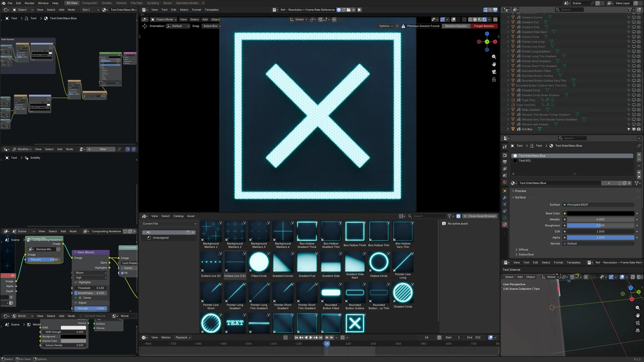Screen dimensions: 644x362
Task: Click the Close Asset Browser button
Action: coord(480,216)
